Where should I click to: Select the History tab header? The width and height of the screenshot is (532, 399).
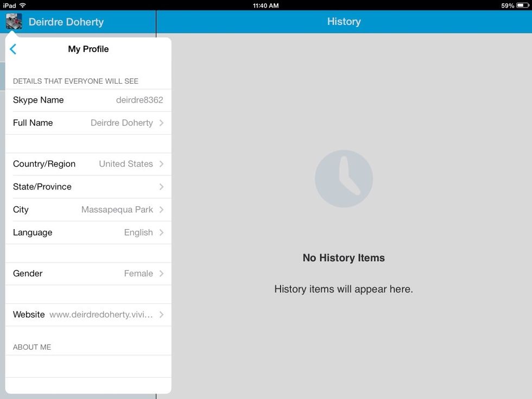click(344, 22)
